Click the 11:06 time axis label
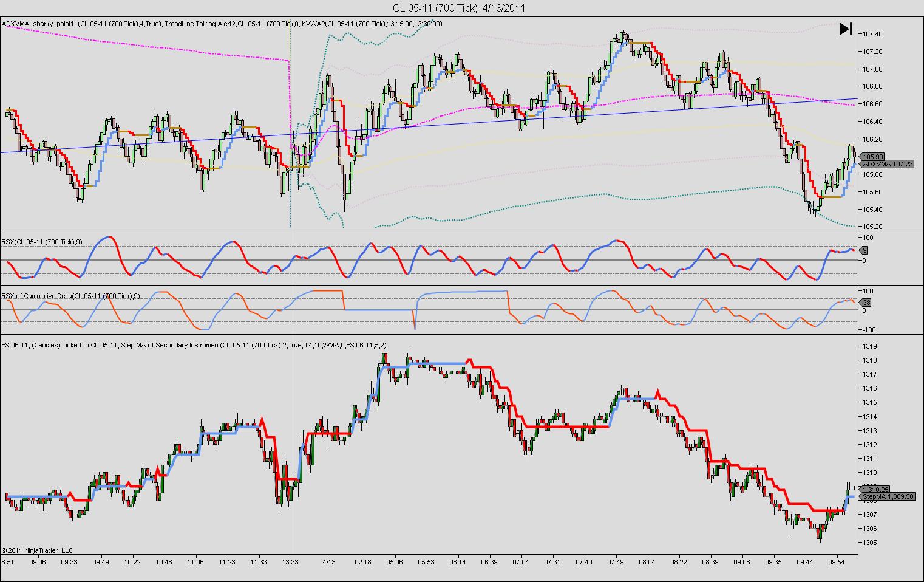This screenshot has width=924, height=582. pyautogui.click(x=195, y=562)
